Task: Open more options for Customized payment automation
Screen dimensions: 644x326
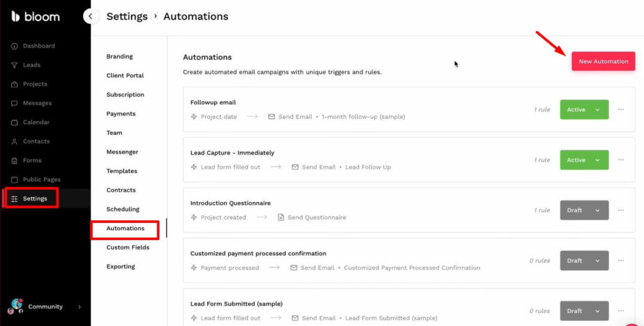Action: click(x=621, y=261)
